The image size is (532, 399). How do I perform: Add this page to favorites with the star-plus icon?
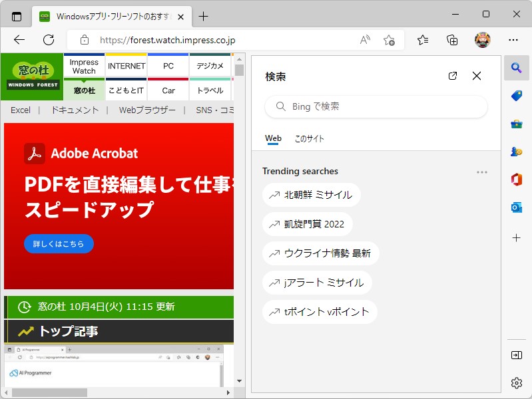point(389,40)
